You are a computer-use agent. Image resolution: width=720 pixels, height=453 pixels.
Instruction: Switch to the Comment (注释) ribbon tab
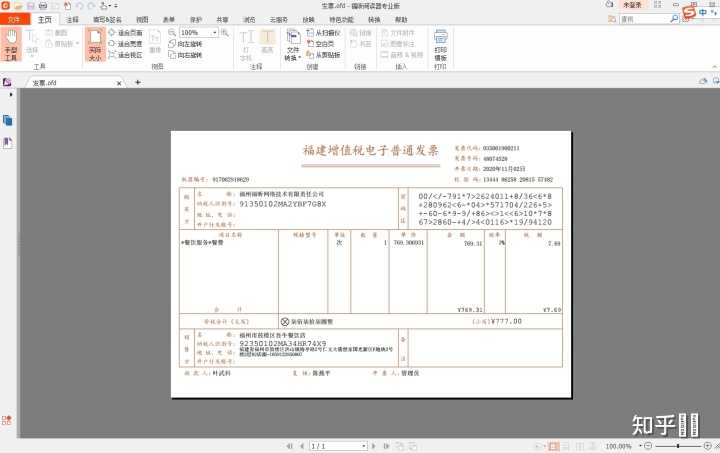point(72,19)
